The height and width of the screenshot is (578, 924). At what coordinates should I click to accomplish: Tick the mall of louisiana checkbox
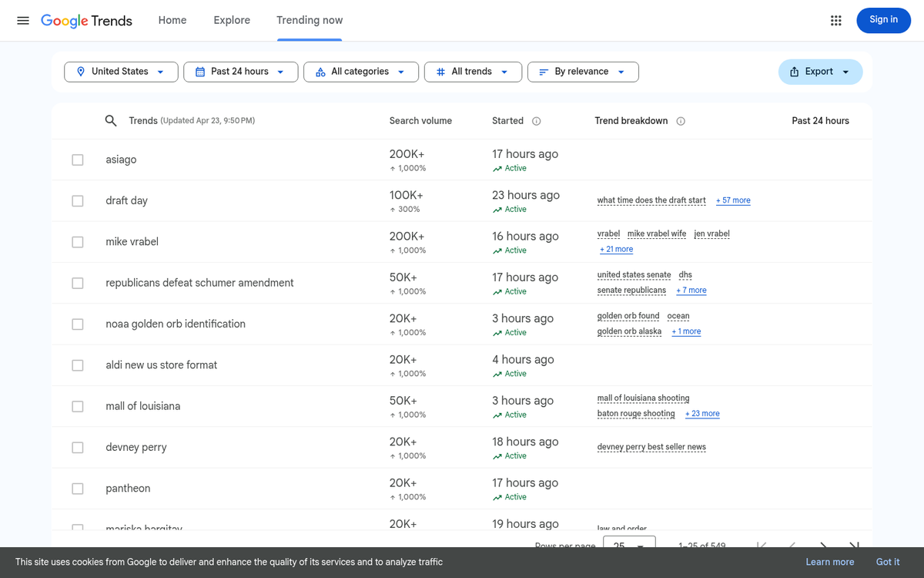pos(78,406)
